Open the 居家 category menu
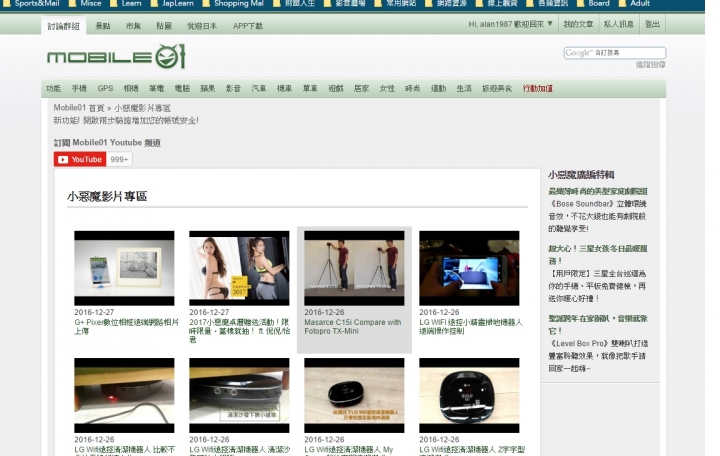The width and height of the screenshot is (720, 456). (x=362, y=88)
